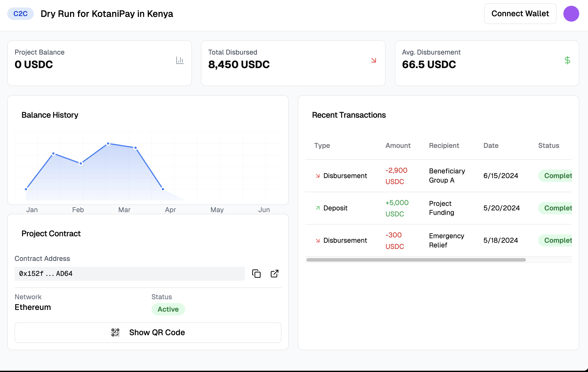Click the date 6/15/2024
Screen dimensions: 588x372
500,176
